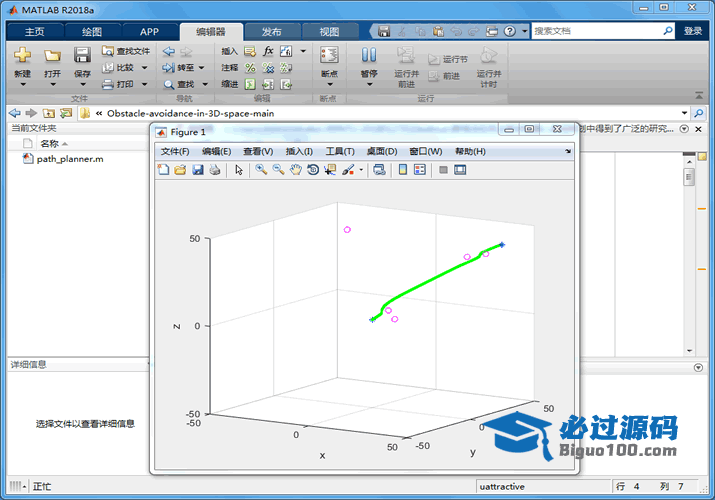
Task: Click New Figure icon in Figure toolbar
Action: (x=163, y=170)
